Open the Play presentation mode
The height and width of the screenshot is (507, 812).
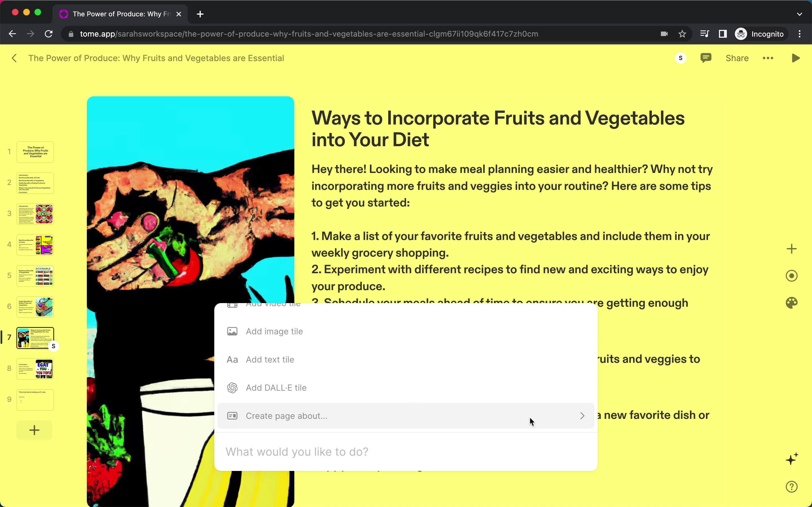pyautogui.click(x=796, y=58)
